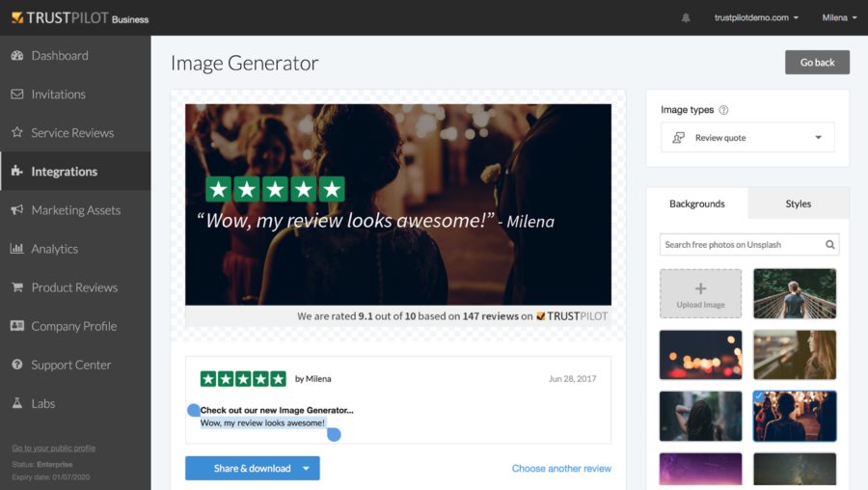
Task: Click the 'Expiry date: 01/07/2020' text
Action: 51,476
